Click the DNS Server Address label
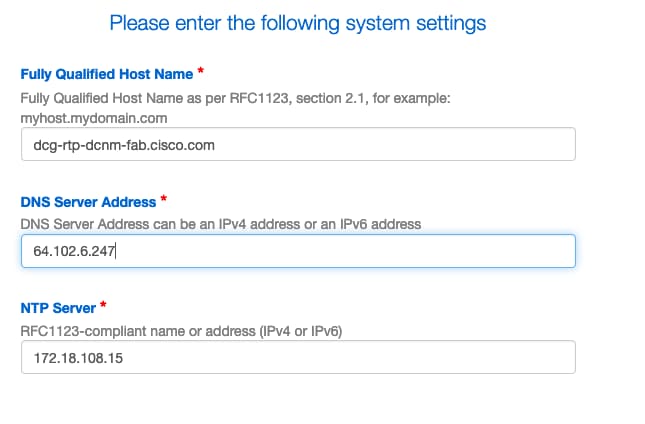Screen dimensions: 645x424 point(88,202)
